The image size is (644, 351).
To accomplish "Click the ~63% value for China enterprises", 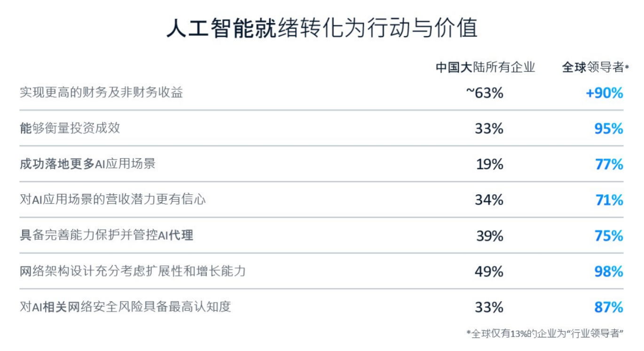I will [485, 93].
